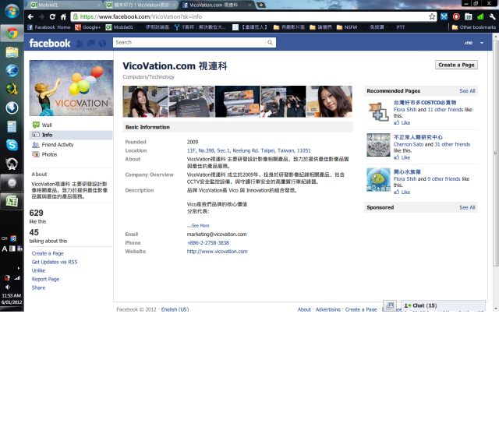Open the website link www.vicovation.com

(217, 252)
